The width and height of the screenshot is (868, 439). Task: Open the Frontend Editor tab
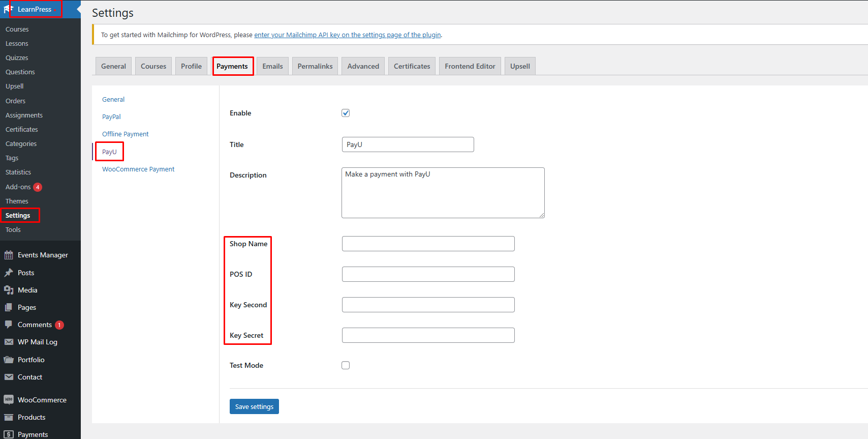coord(470,66)
